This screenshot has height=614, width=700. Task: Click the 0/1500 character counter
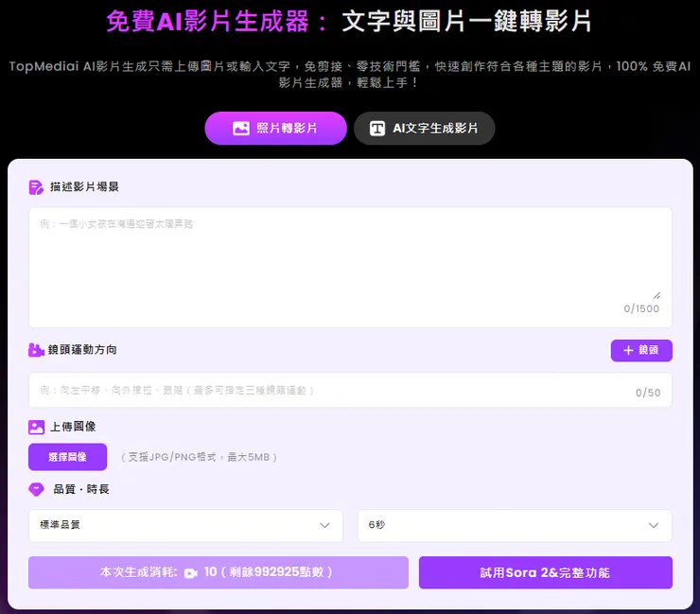(641, 308)
